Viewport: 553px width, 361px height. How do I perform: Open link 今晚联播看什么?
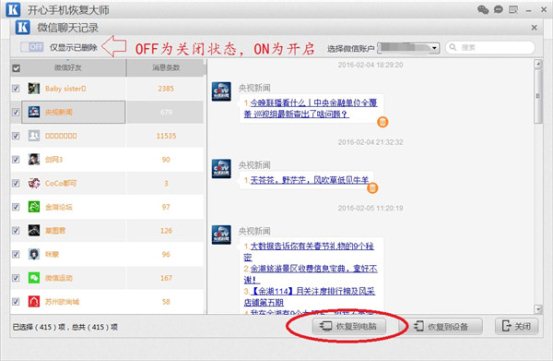[310, 108]
